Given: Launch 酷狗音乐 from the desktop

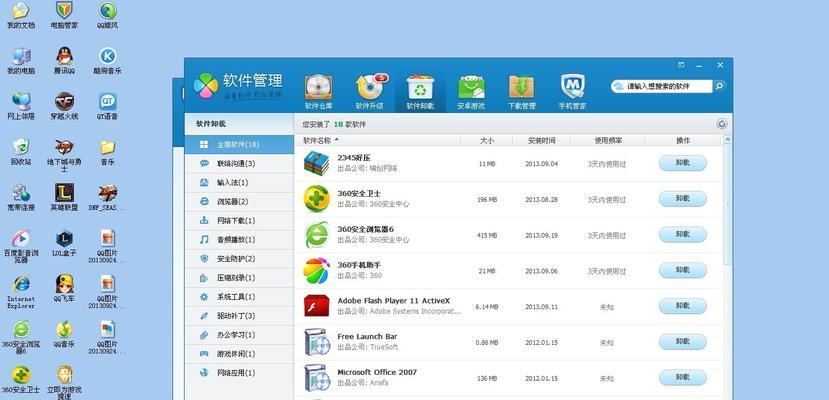Looking at the screenshot, I should click(107, 61).
